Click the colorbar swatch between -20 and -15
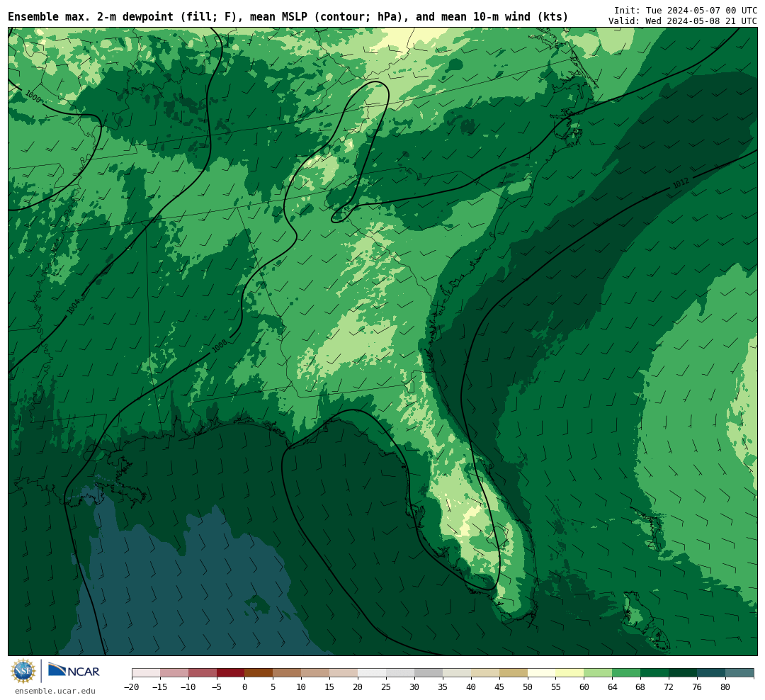Screen dimensions: 765x700 point(146,673)
